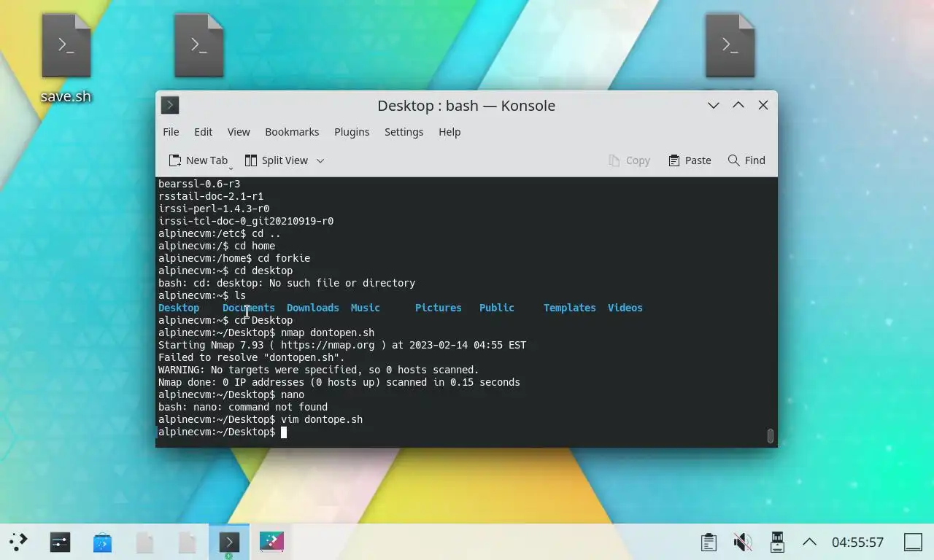Click the terminal prompt cursor on last line
This screenshot has height=560, width=934.
click(284, 432)
